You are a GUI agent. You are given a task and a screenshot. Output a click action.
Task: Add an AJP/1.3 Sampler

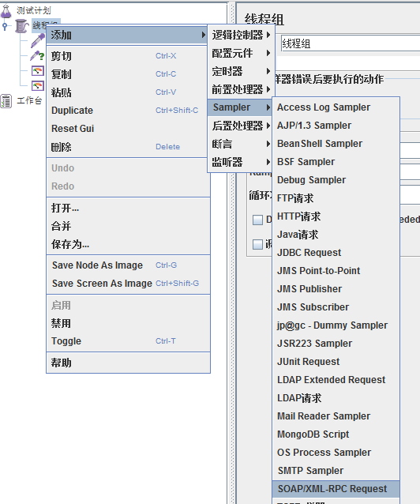336,126
